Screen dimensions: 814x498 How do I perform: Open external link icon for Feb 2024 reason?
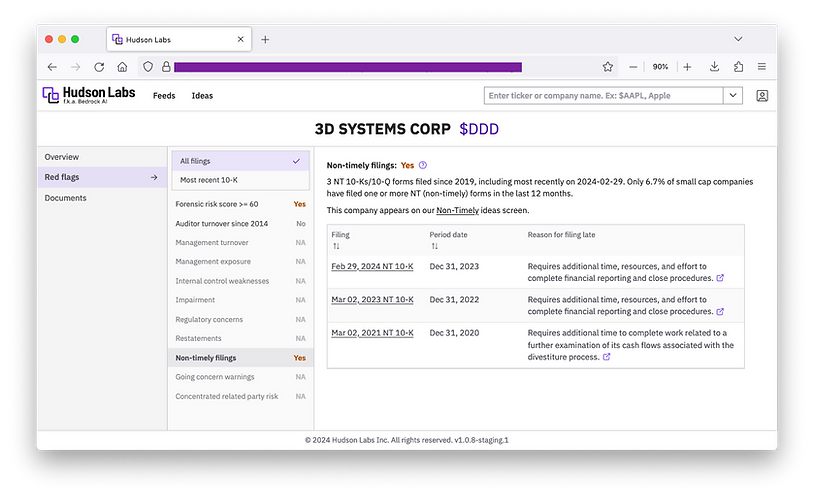tap(720, 279)
